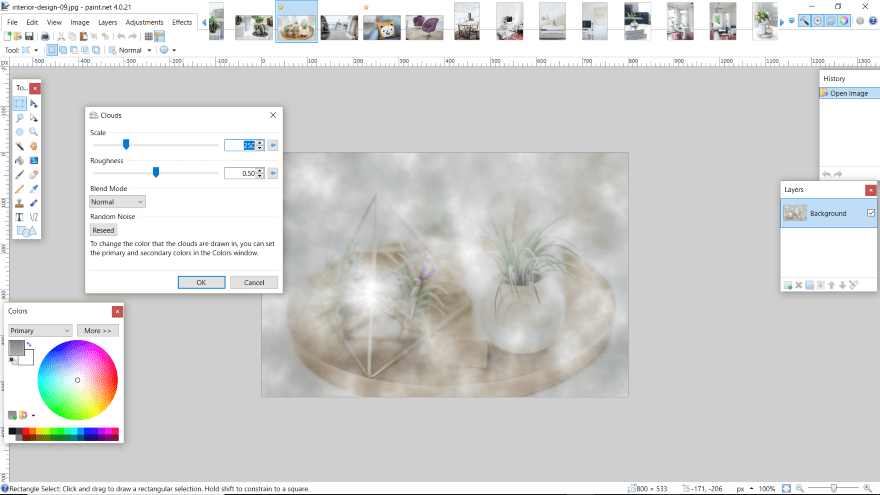Open layer properties icon in Layers panel
Viewport: 880px width, 495px height.
(x=854, y=286)
